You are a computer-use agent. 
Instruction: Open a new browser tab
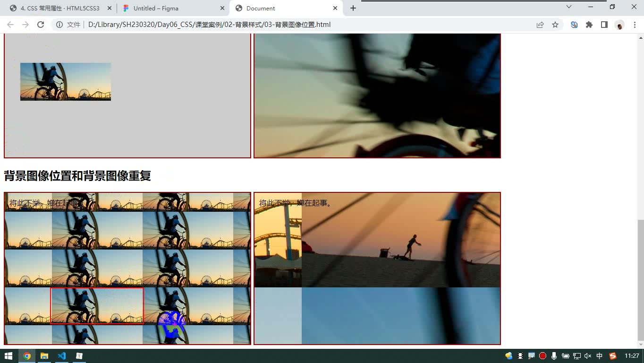pos(353,8)
